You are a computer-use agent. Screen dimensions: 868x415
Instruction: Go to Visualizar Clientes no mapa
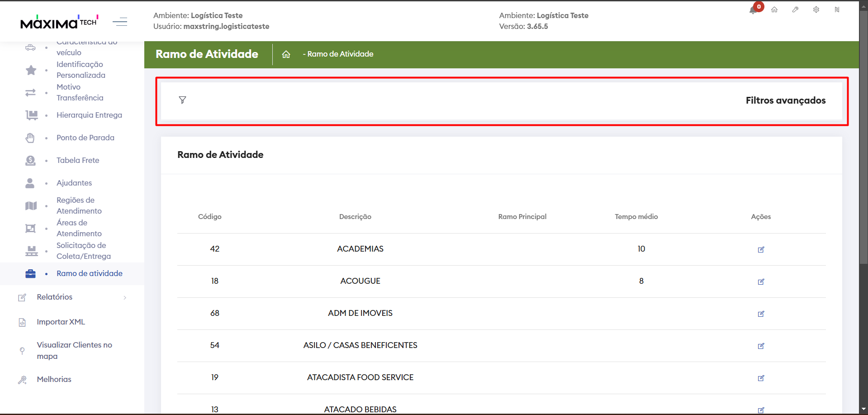pos(74,350)
